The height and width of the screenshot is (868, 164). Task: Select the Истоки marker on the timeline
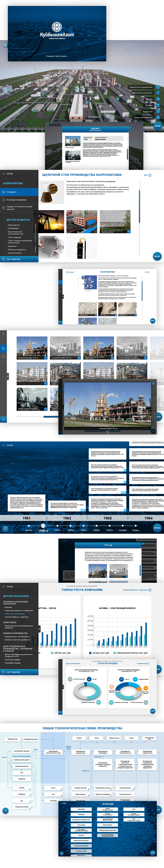(x=29, y=526)
